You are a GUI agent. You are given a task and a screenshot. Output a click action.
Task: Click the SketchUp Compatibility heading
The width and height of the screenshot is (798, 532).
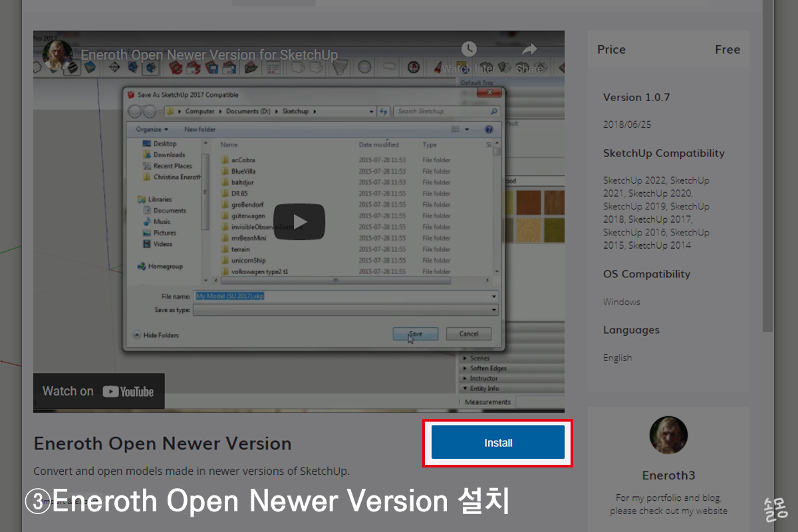pyautogui.click(x=664, y=153)
